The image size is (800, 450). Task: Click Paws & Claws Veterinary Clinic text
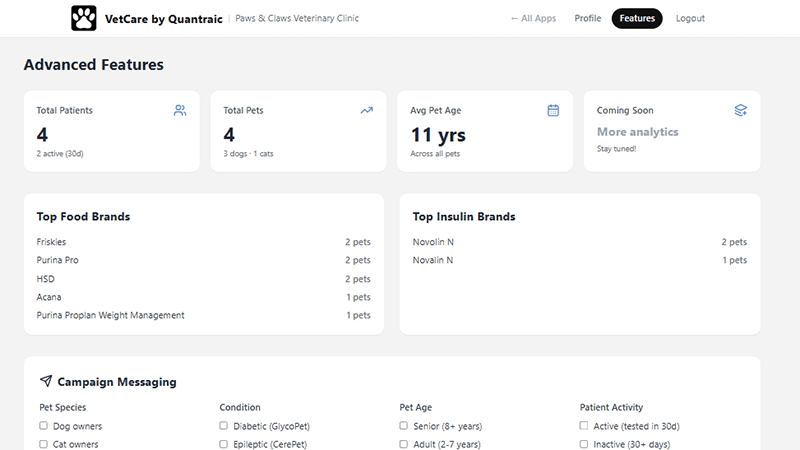[297, 18]
